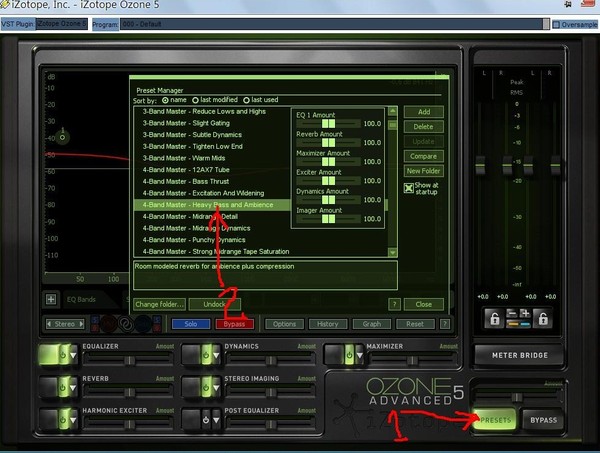Open the Stereo channel mode selector
600x453 pixels.
66,324
